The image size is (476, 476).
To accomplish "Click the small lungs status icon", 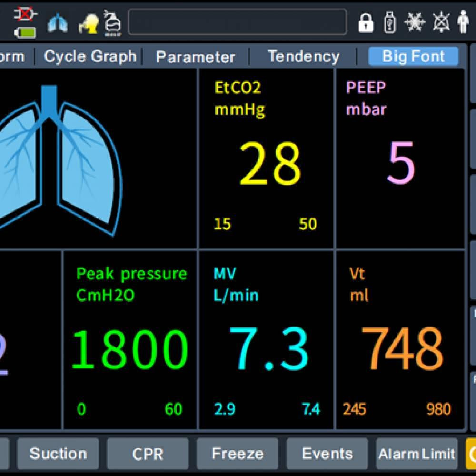I will [57, 23].
